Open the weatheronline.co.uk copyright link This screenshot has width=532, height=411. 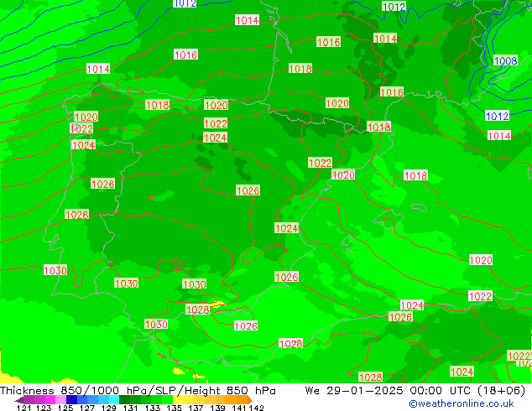click(461, 403)
